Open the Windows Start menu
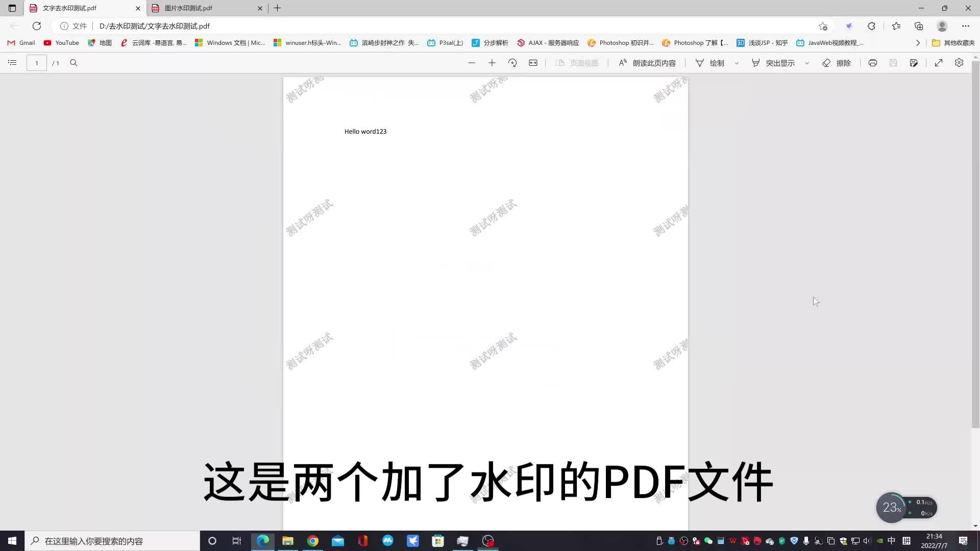This screenshot has width=980, height=551. pyautogui.click(x=12, y=541)
